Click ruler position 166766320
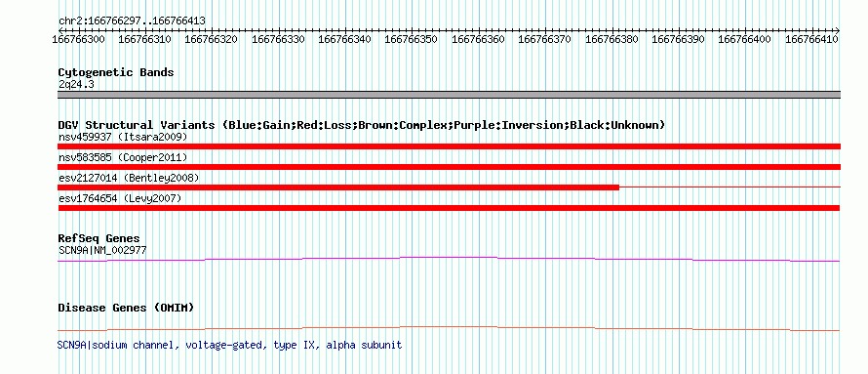Image resolution: width=868 pixels, height=374 pixels. point(212,39)
